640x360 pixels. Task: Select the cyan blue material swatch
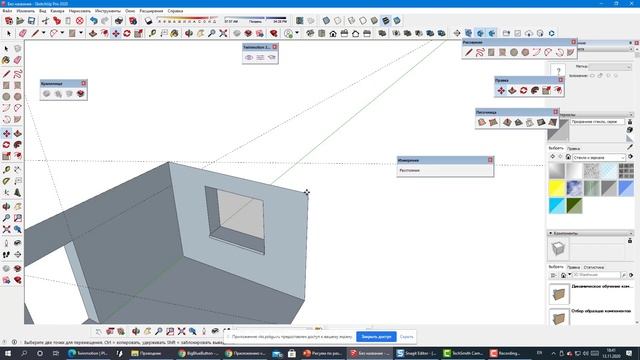tap(556, 206)
